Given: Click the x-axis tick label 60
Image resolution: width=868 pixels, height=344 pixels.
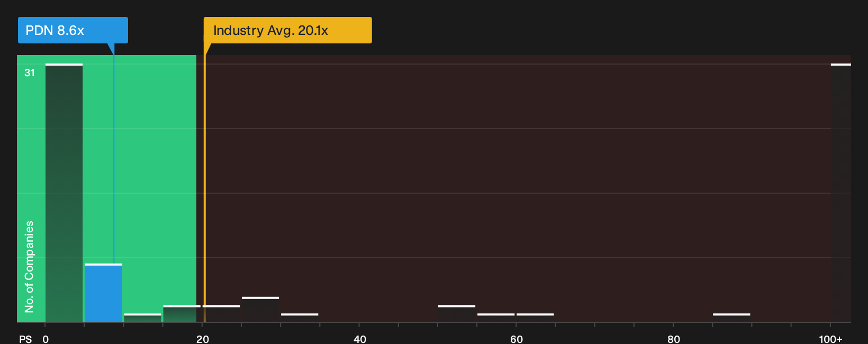Looking at the screenshot, I should tap(517, 339).
